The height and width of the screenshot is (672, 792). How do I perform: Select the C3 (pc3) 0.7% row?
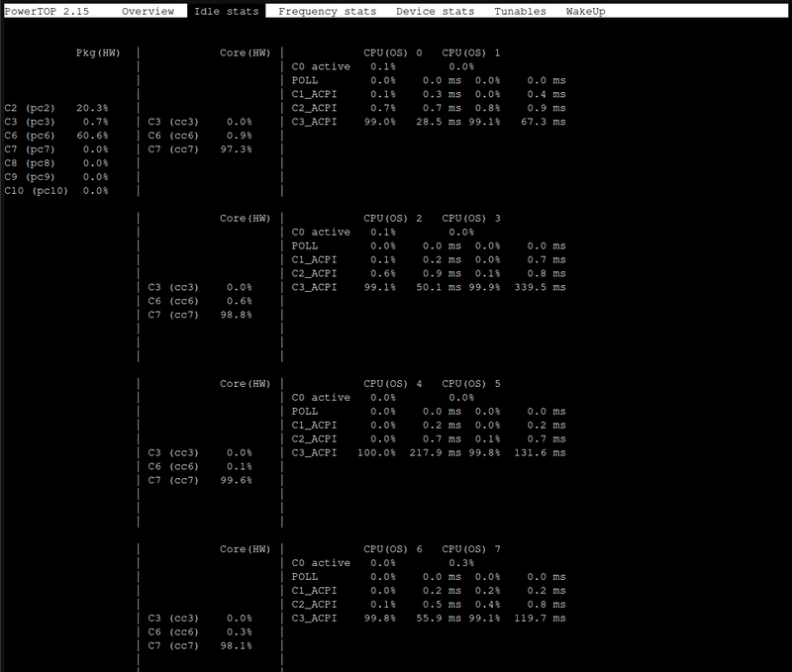(x=56, y=122)
